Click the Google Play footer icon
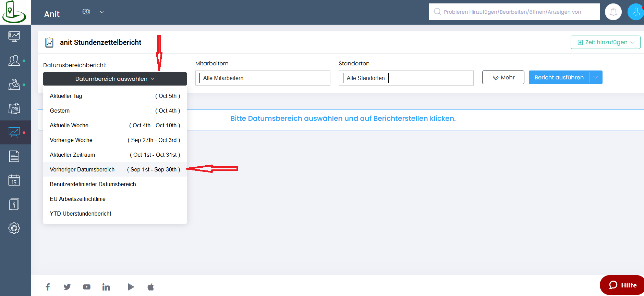 coord(131,287)
